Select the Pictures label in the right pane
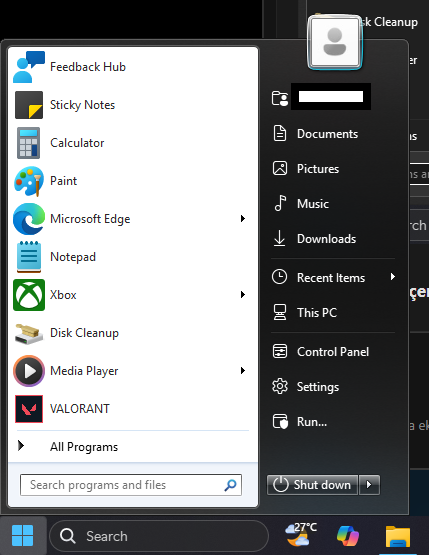The height and width of the screenshot is (555, 429). [x=318, y=169]
